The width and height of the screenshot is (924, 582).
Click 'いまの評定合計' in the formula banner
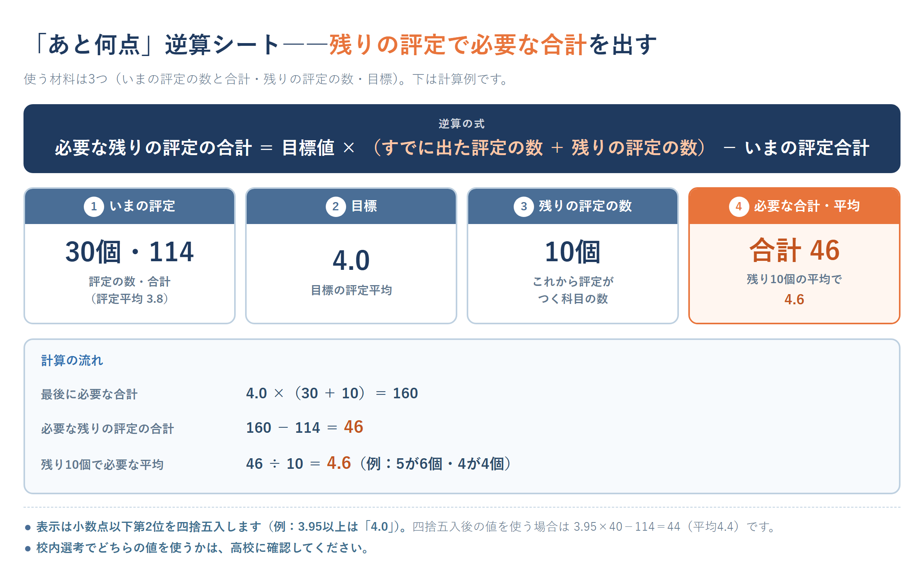pyautogui.click(x=807, y=148)
